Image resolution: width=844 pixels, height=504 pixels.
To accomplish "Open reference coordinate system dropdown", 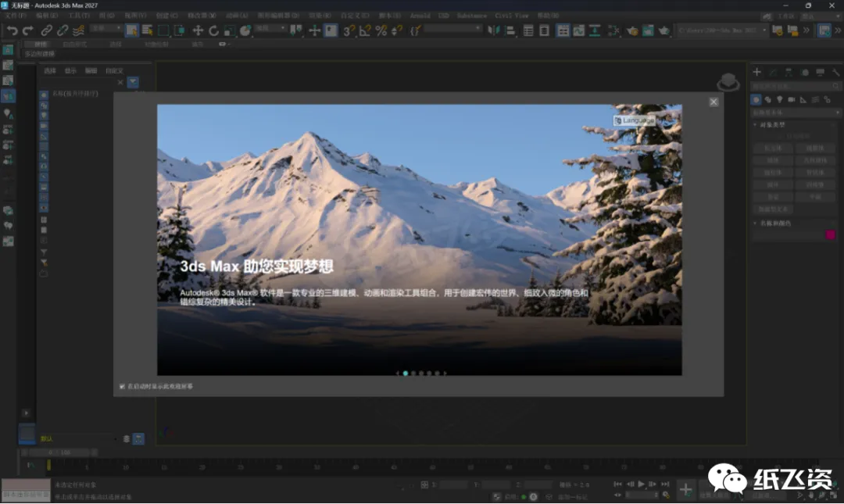I will click(270, 28).
